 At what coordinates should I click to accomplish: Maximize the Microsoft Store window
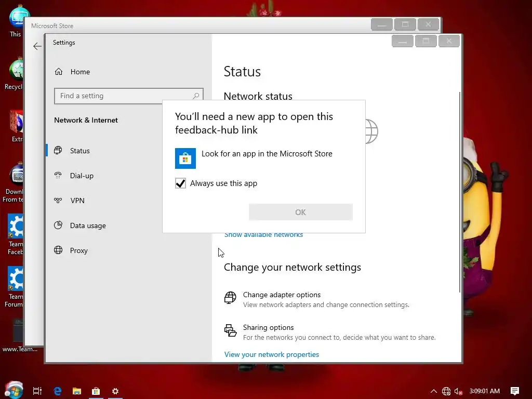click(405, 24)
